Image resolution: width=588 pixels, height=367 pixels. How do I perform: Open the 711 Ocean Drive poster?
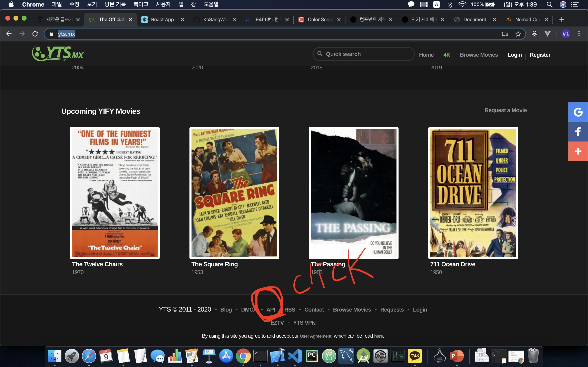tap(473, 193)
